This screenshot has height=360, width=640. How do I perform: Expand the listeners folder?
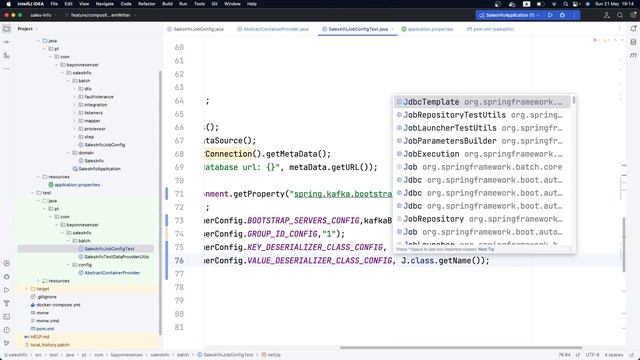[x=75, y=113]
